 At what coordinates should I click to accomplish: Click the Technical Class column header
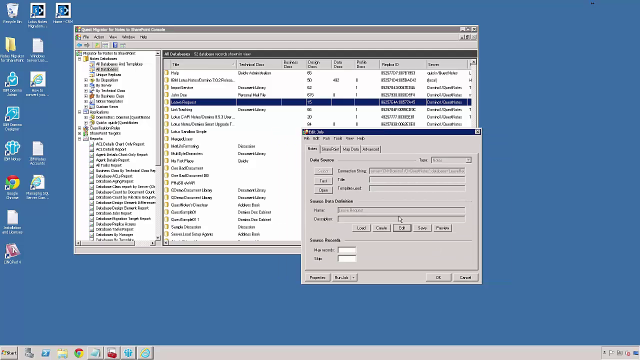coord(259,64)
